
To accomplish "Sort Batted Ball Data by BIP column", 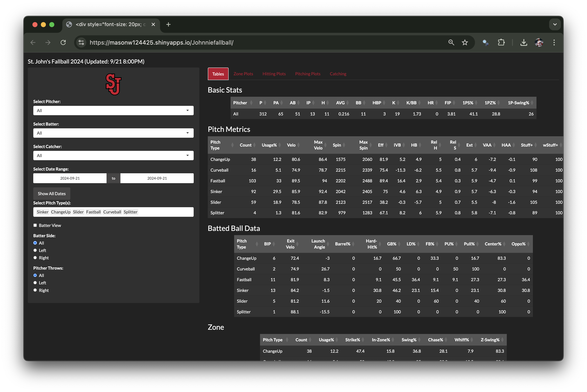I will point(269,244).
